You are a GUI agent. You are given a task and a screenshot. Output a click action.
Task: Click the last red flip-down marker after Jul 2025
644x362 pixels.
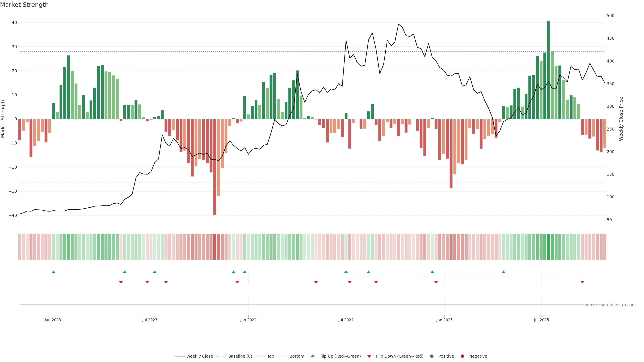pyautogui.click(x=582, y=282)
